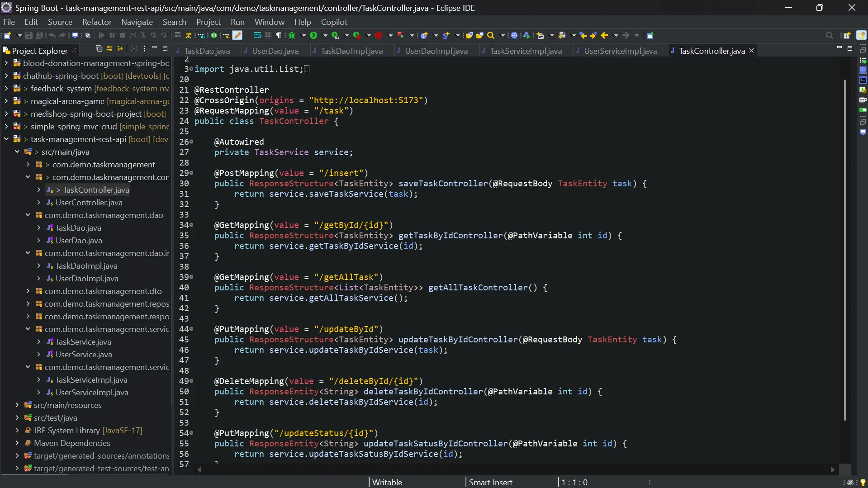Image resolution: width=868 pixels, height=488 pixels.
Task: Click the tip lightbulb icon in status bar
Action: point(863,483)
